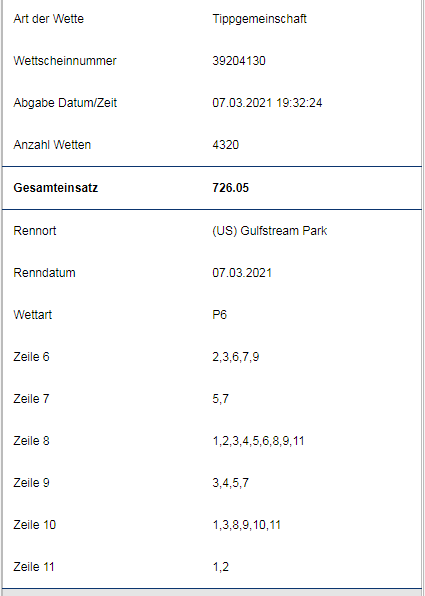Select Zeile 7 selection 5,7

pyautogui.click(x=220, y=399)
